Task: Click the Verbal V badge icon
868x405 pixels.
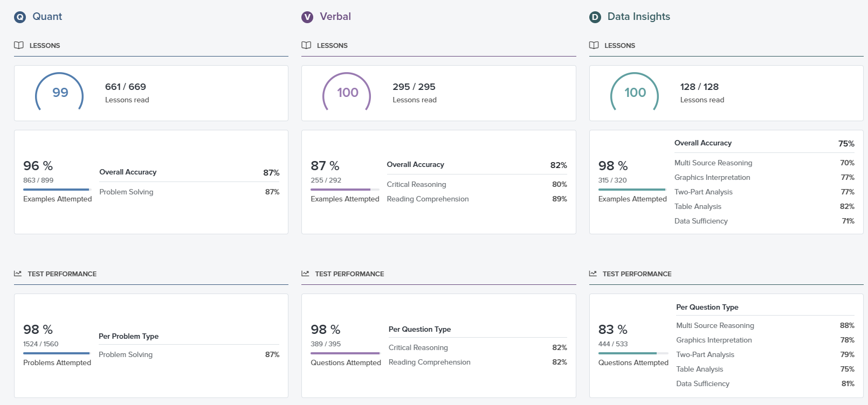Action: pyautogui.click(x=307, y=17)
